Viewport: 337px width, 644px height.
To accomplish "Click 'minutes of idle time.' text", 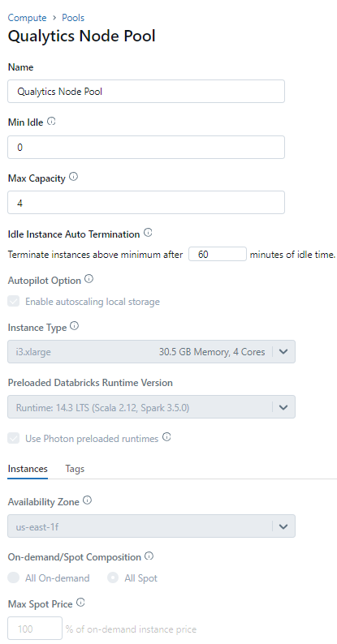I will tap(292, 255).
